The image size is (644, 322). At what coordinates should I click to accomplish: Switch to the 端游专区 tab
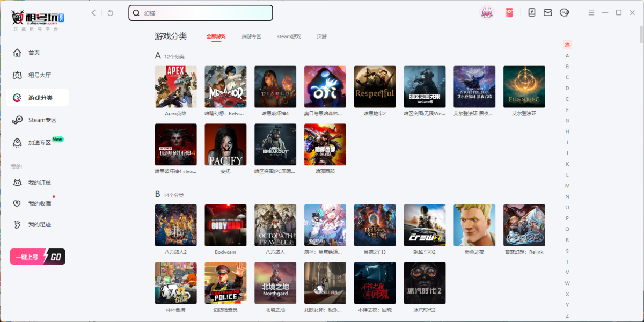(251, 36)
